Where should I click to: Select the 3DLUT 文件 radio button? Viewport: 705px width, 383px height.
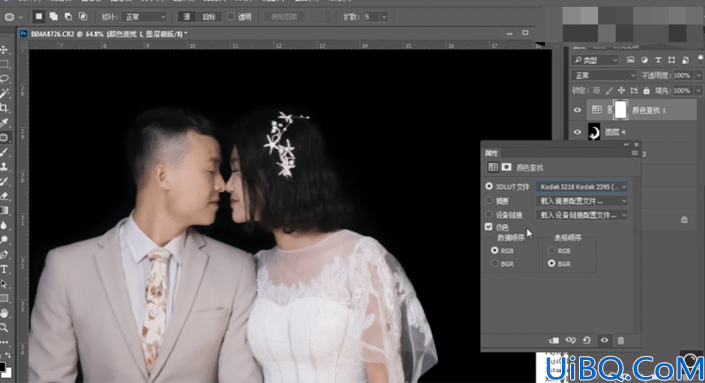(x=489, y=186)
